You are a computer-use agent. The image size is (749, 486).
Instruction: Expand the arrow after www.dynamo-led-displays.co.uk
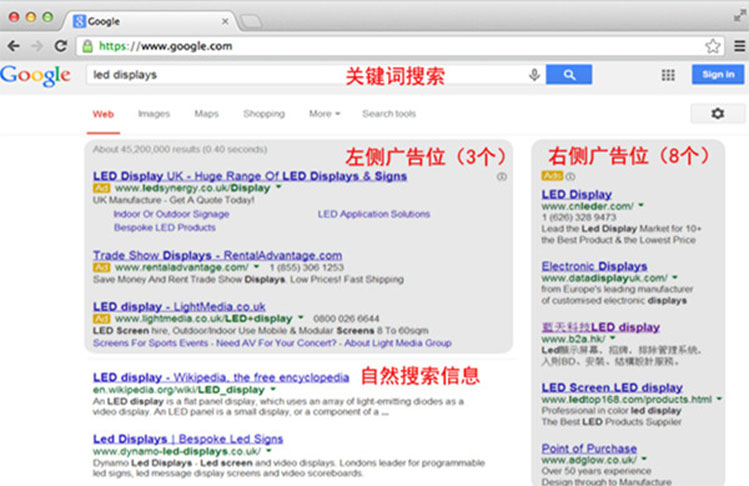click(x=269, y=451)
